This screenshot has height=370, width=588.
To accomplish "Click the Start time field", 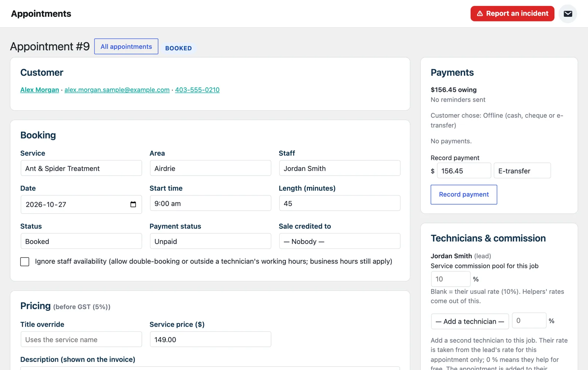I will 210,203.
